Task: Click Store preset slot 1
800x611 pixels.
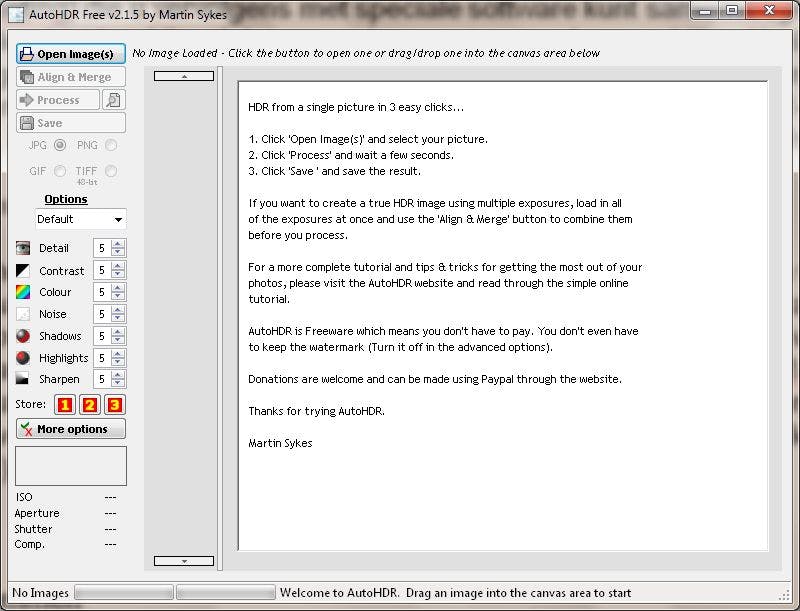Action: [x=65, y=405]
